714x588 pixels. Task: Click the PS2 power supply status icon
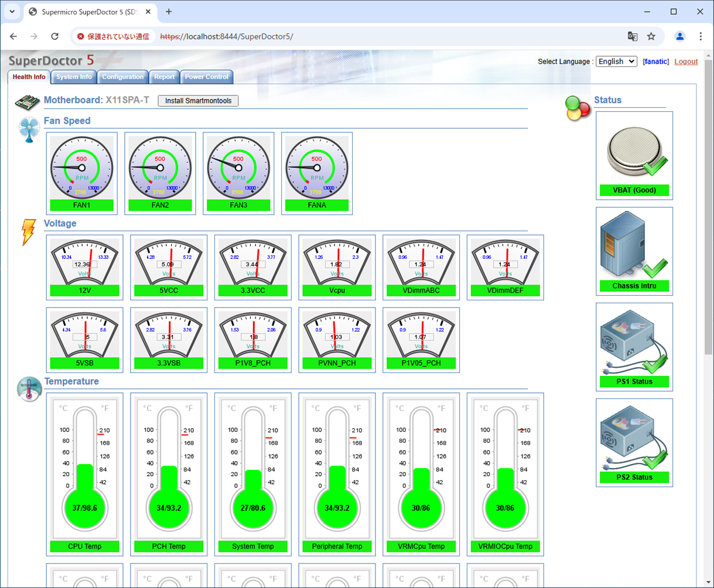click(x=634, y=442)
